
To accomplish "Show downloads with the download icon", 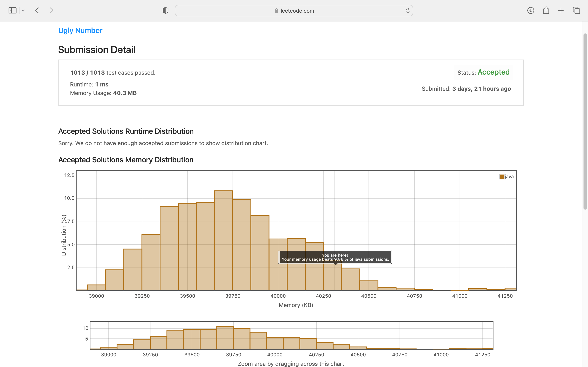I will point(531,10).
